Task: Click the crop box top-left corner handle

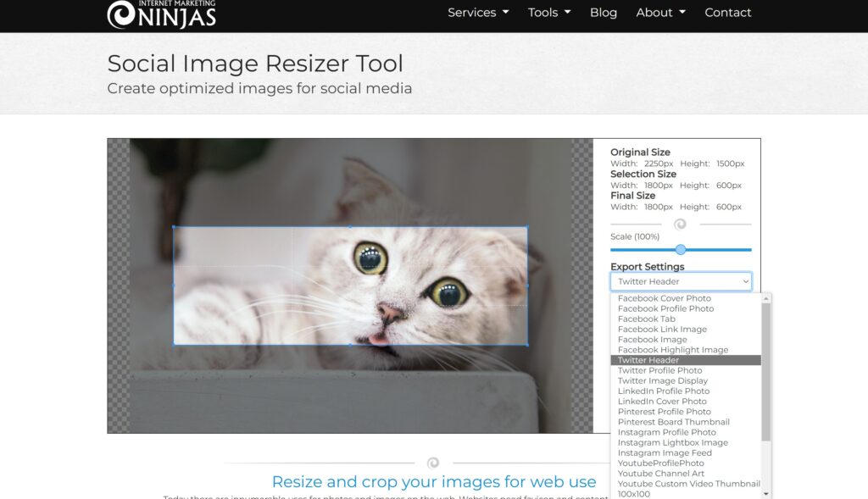Action: [x=174, y=227]
